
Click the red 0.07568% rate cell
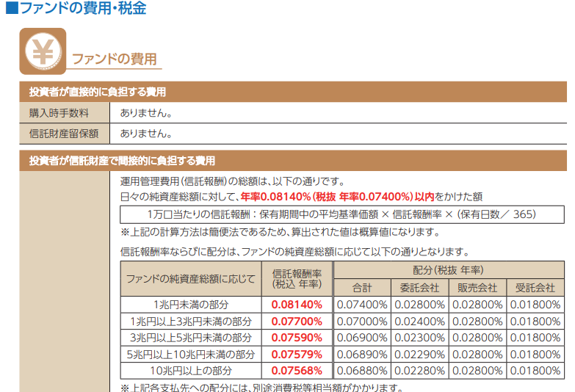(x=297, y=371)
